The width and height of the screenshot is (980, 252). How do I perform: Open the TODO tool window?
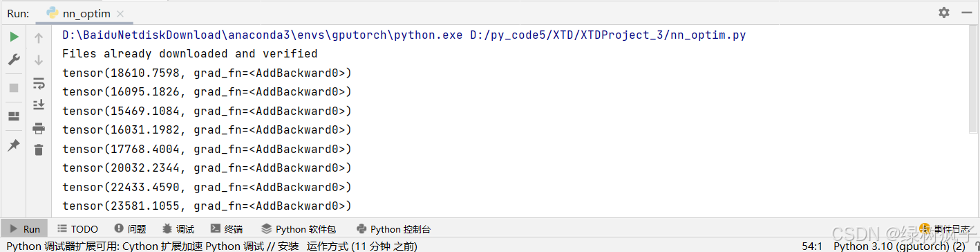[77, 229]
